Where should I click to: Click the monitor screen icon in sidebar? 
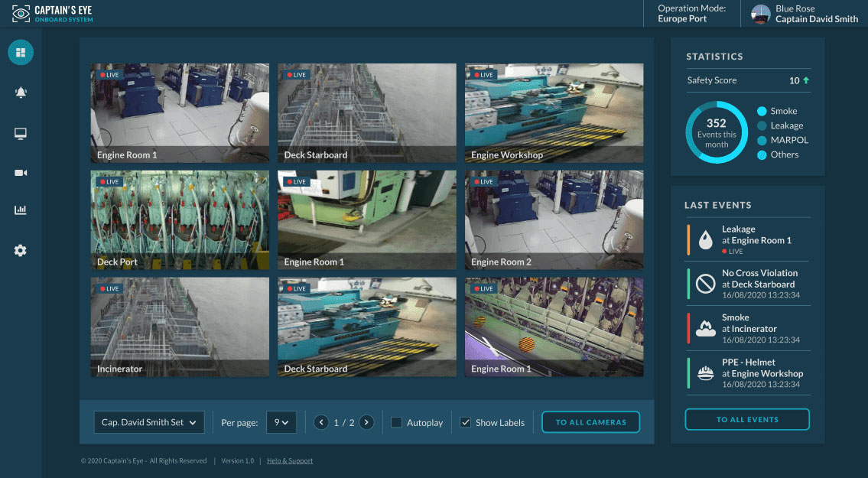[x=21, y=134]
